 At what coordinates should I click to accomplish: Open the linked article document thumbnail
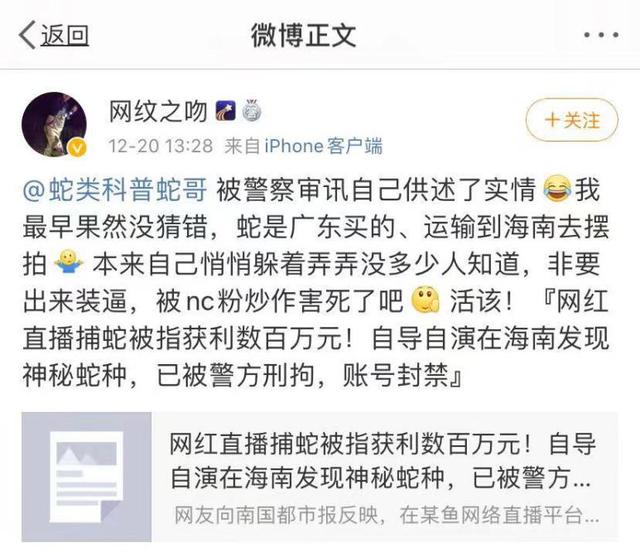click(87, 477)
